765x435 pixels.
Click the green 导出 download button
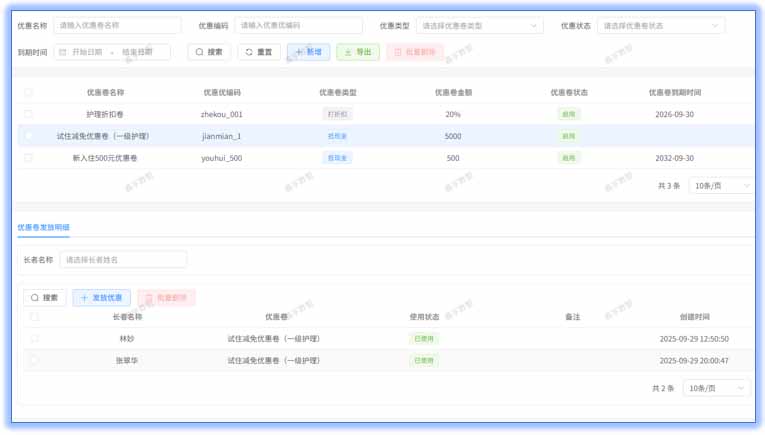click(357, 52)
